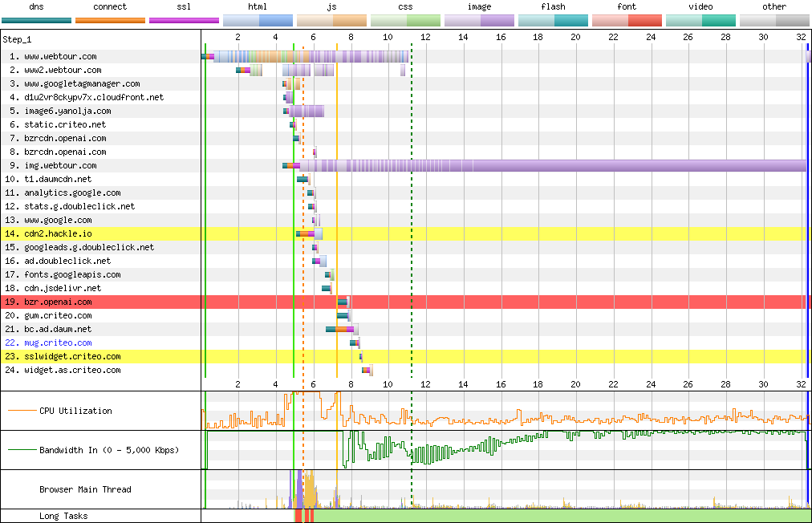Click the long purple img.webtour.com waterfall bar
This screenshot has width=812, height=523.
coord(553,166)
